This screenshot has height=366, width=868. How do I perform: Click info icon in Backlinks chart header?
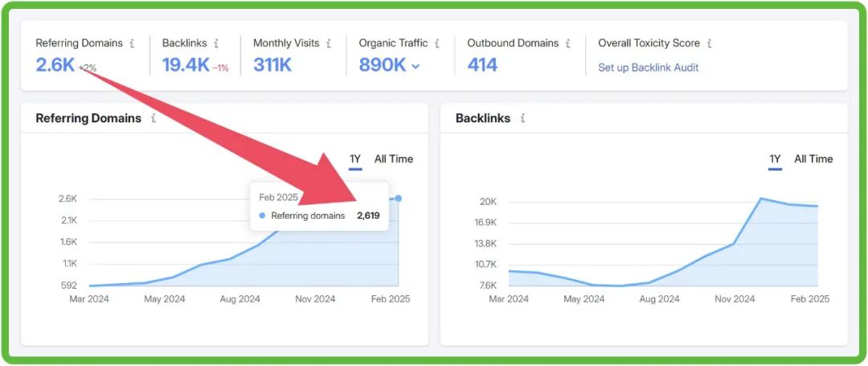(522, 118)
